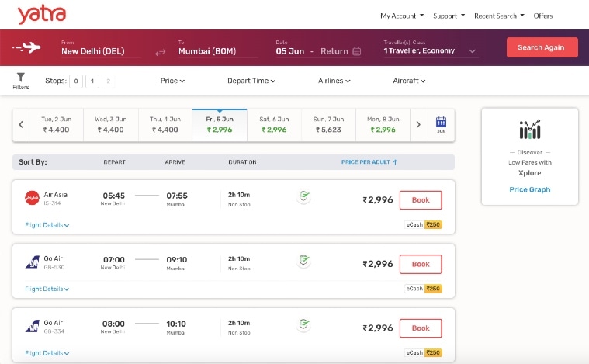The height and width of the screenshot is (364, 589).
Task: Click the airplane icon in search bar
Action: click(26, 47)
